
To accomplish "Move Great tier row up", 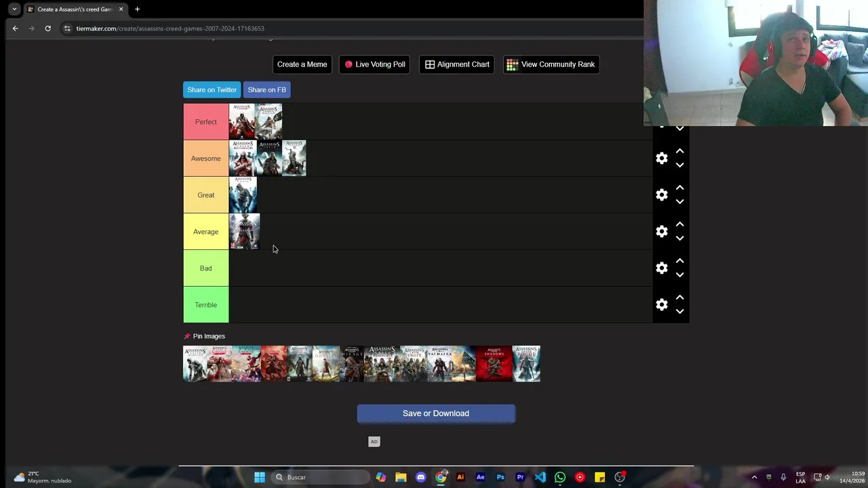I will coord(679,188).
